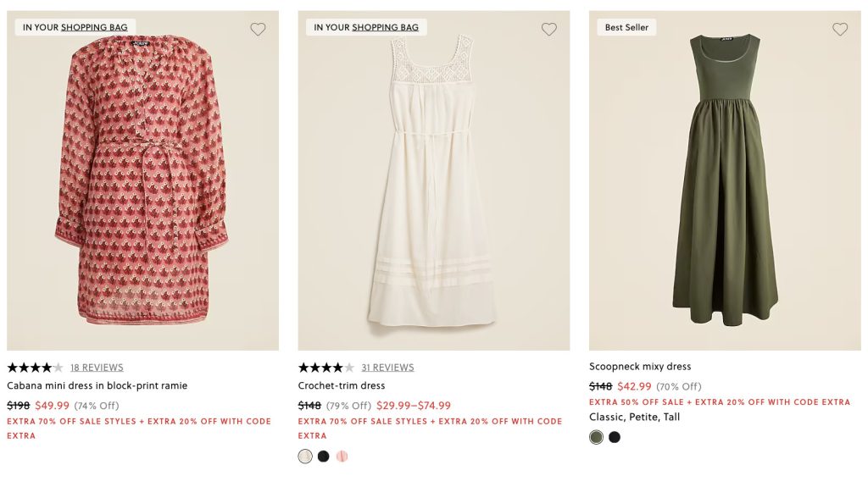Open the Cabana mini dress product image

coord(142,186)
